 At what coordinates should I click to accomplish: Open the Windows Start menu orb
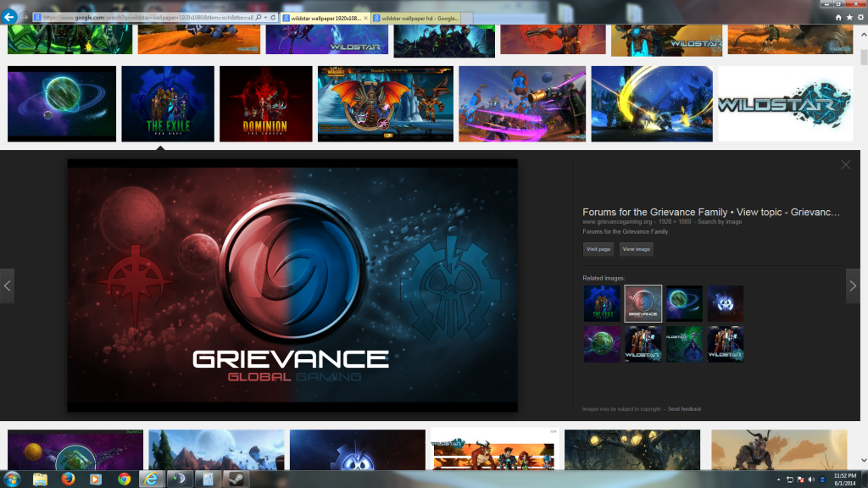pyautogui.click(x=12, y=479)
